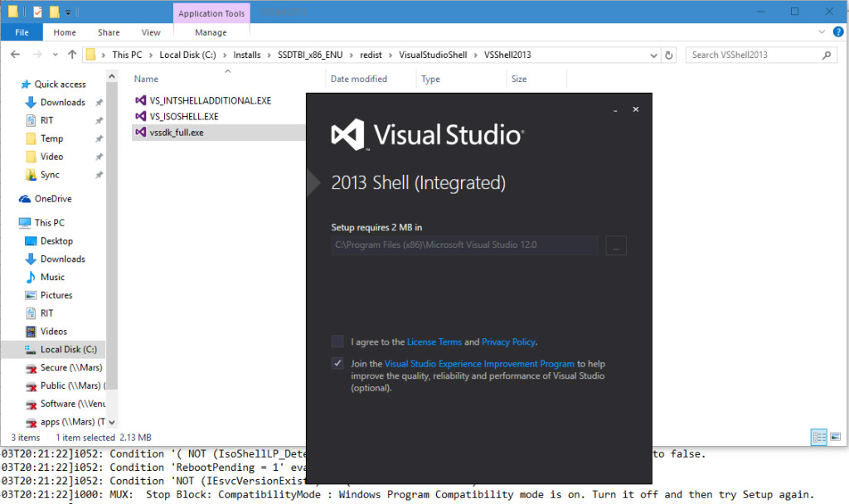Open Explorer Help question mark icon
This screenshot has height=504, width=849.
838,32
